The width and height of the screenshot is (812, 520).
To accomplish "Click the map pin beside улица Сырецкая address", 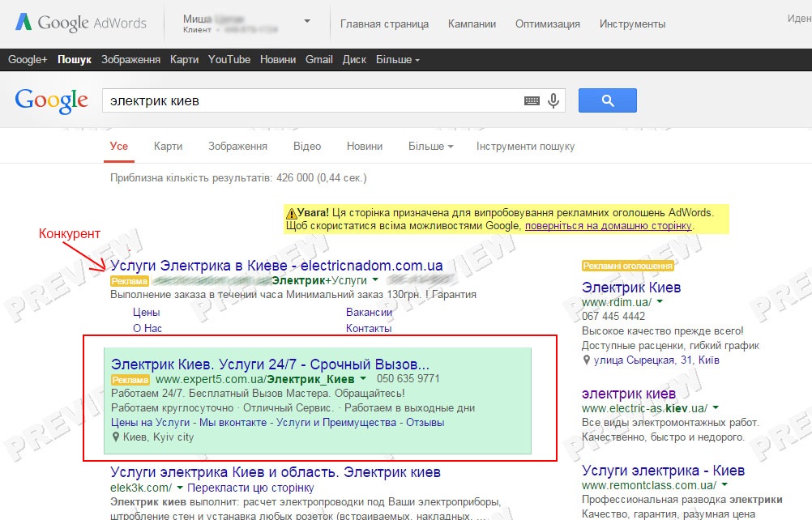I will (x=586, y=360).
